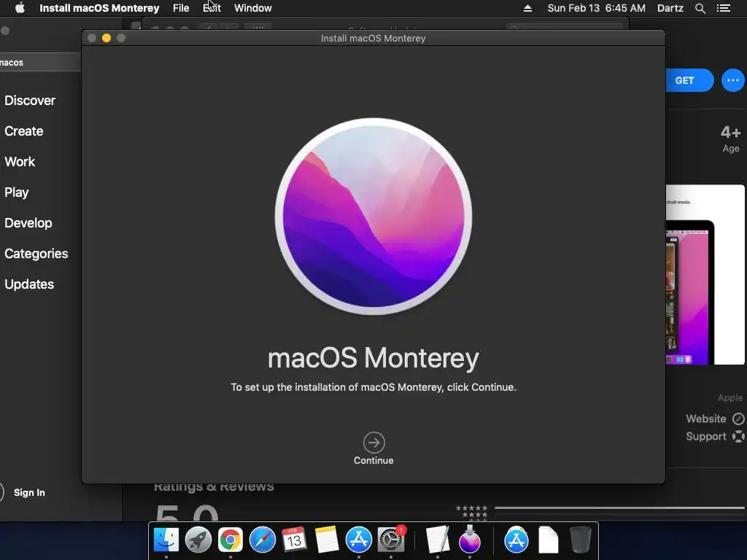Open Safari from the Dock
The image size is (747, 560).
[x=263, y=540]
